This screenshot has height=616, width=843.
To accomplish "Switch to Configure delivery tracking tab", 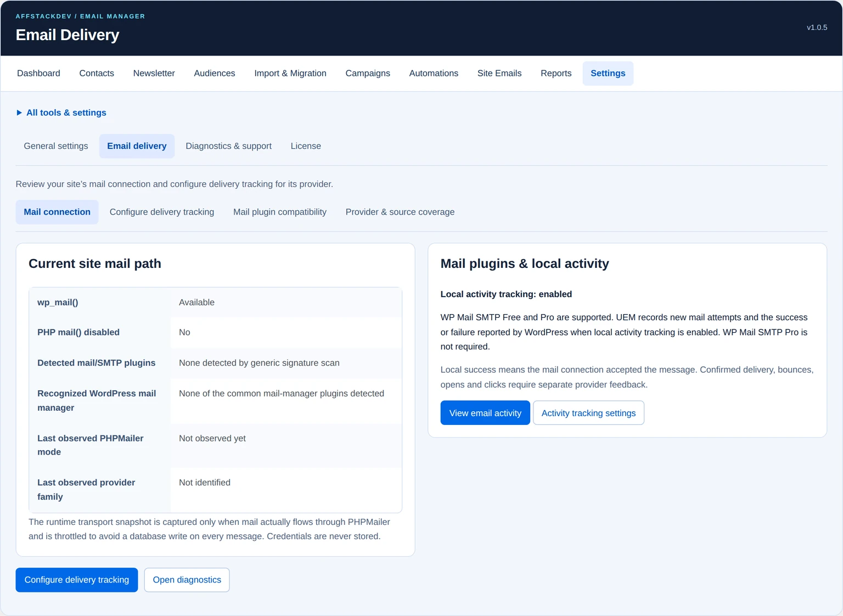I will pyautogui.click(x=162, y=212).
